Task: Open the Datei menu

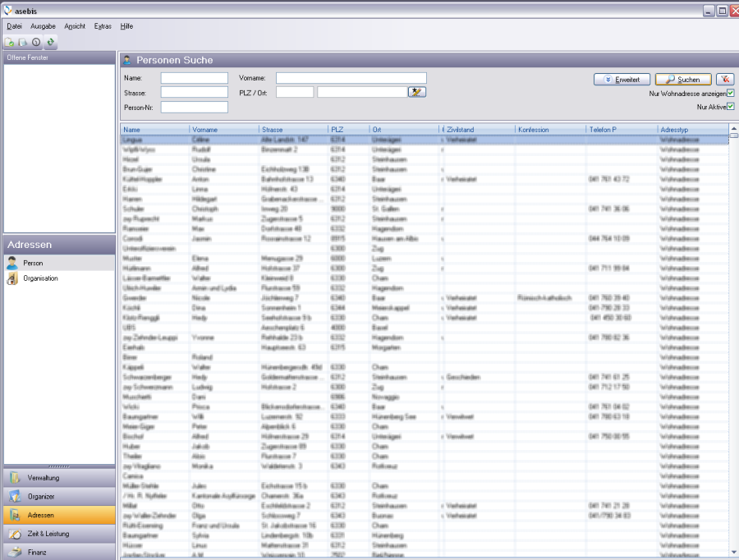Action: [x=14, y=26]
